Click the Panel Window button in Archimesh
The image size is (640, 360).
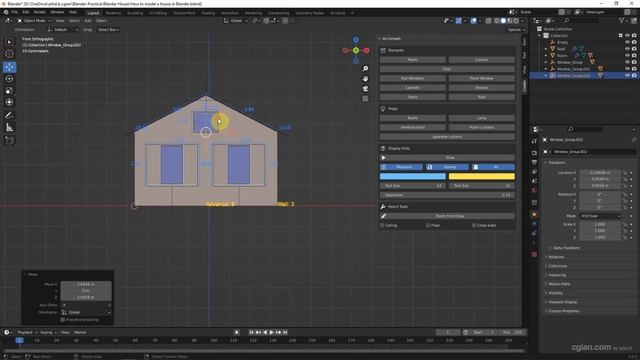click(482, 78)
